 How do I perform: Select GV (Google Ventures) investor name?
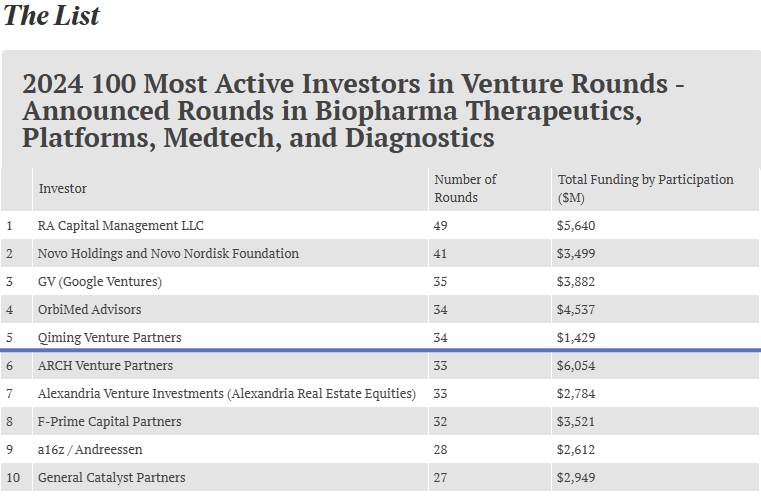(x=100, y=281)
